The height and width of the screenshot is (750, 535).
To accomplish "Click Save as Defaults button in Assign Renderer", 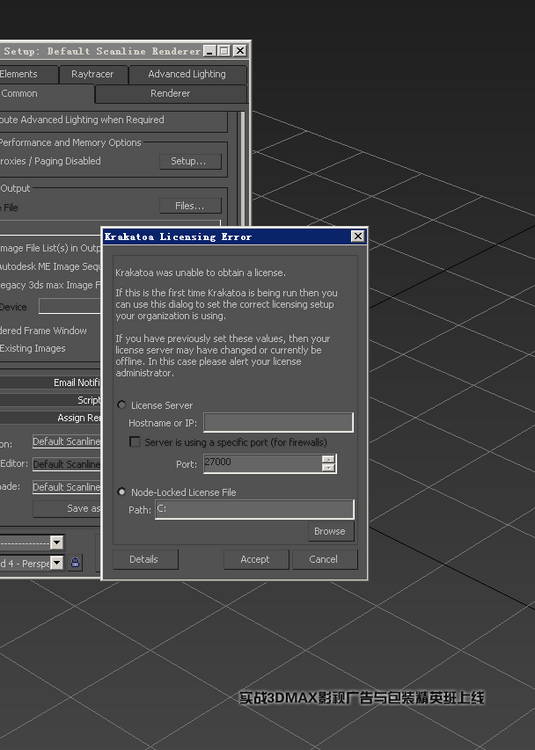I will (x=67, y=508).
